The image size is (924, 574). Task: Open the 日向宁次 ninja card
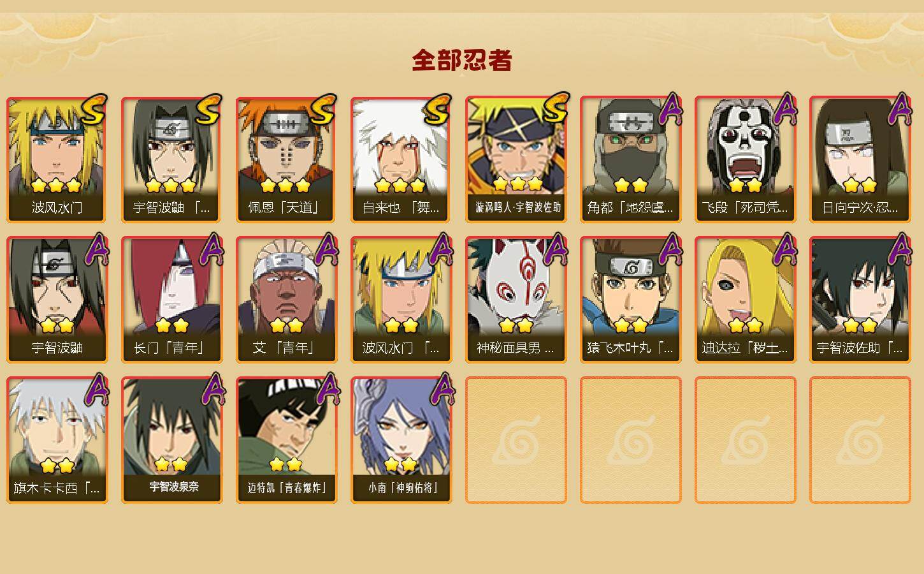point(860,159)
